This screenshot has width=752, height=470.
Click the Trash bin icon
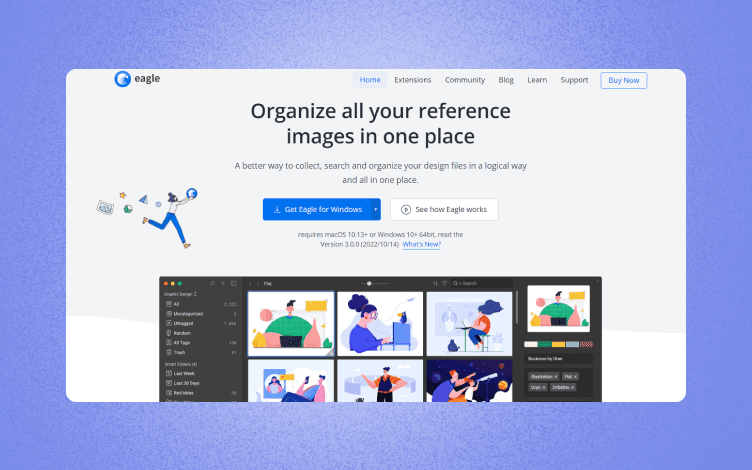coord(168,352)
